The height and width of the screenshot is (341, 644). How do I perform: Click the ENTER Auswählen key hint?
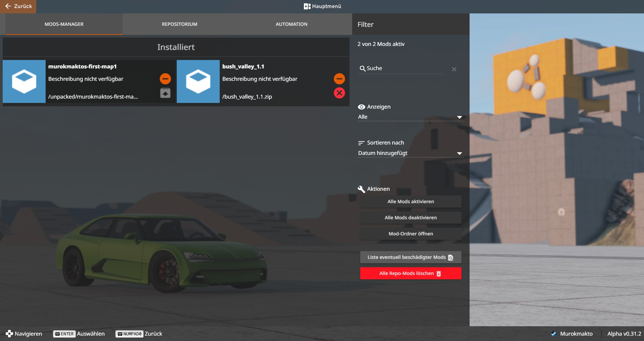[79, 334]
